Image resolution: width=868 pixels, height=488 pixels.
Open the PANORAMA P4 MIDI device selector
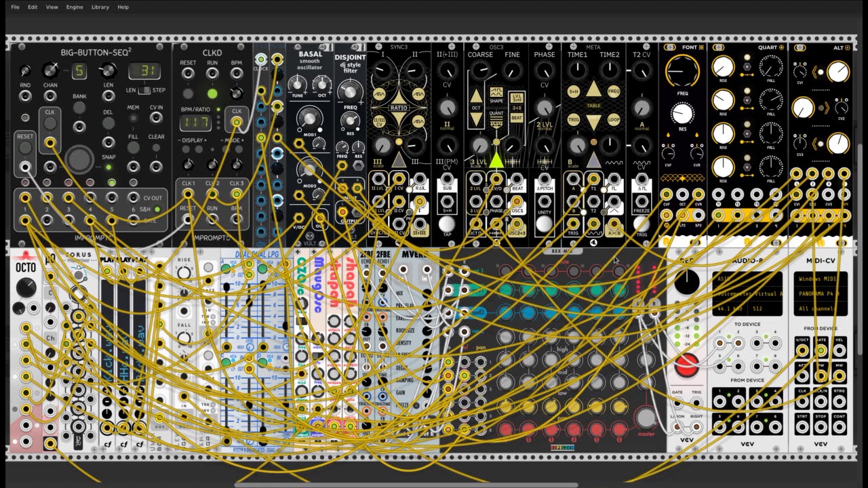[820, 294]
